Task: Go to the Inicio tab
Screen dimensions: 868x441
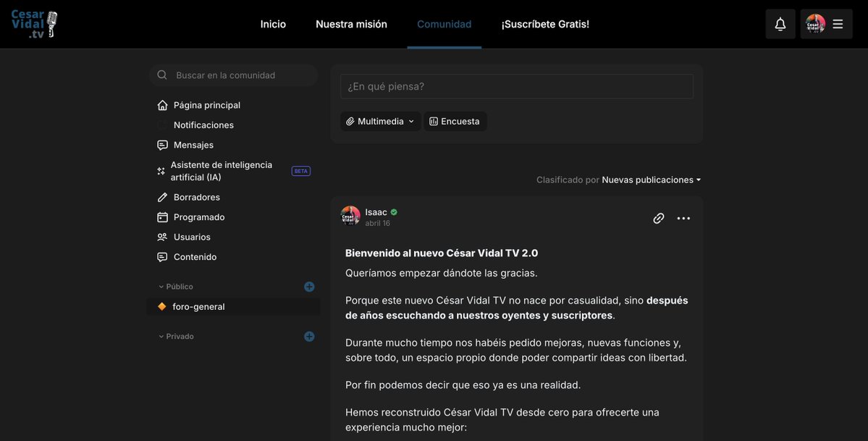Action: [273, 25]
